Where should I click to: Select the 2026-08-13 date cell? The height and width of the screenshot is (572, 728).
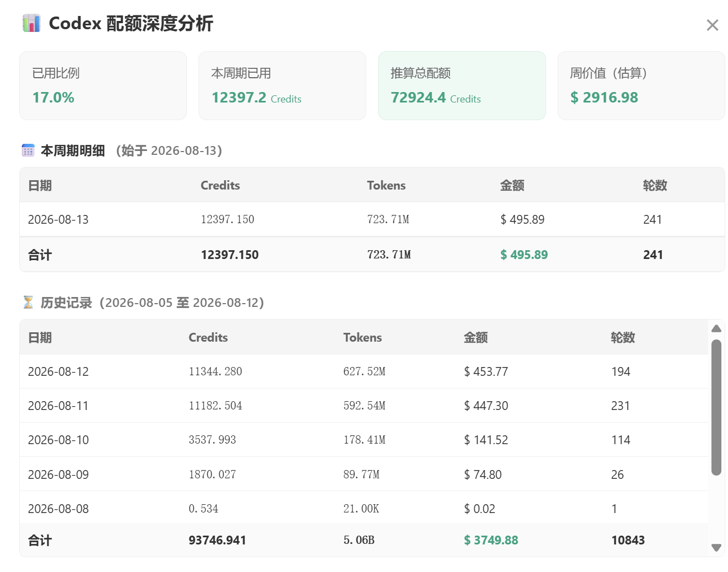pos(58,219)
